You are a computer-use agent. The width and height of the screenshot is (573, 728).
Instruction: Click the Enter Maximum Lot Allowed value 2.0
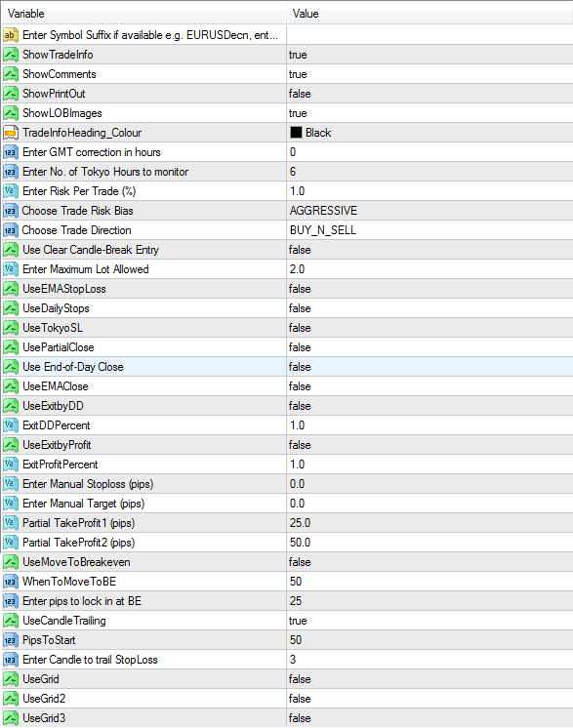pyautogui.click(x=430, y=268)
